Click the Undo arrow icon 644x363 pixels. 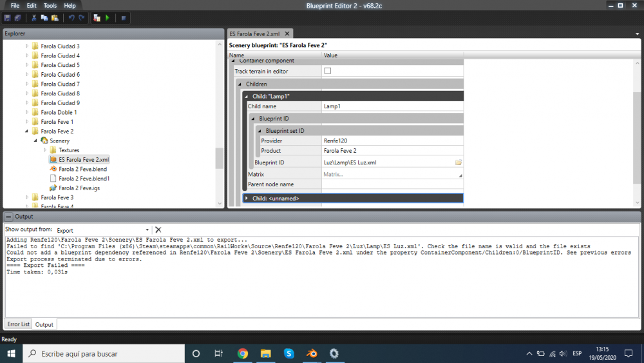click(x=71, y=17)
